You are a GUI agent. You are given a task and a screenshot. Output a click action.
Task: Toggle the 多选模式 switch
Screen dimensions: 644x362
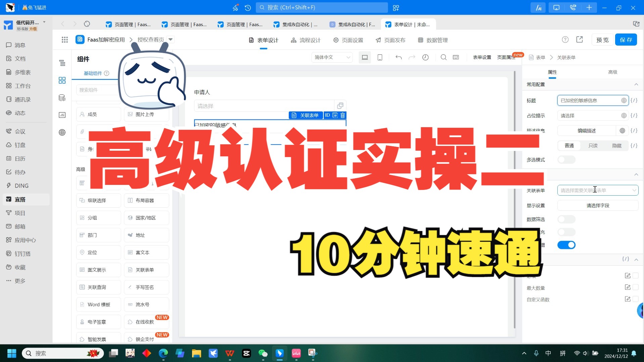(x=566, y=160)
